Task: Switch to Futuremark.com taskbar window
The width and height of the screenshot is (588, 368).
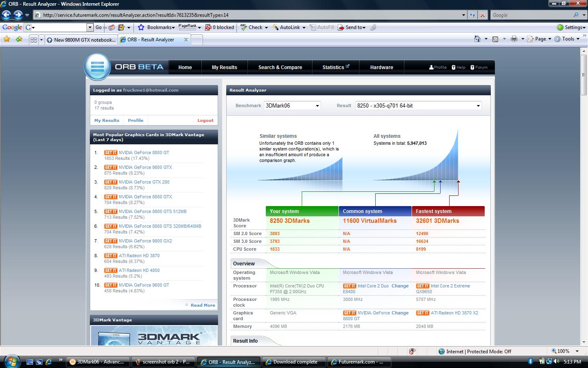Action: [x=359, y=362]
